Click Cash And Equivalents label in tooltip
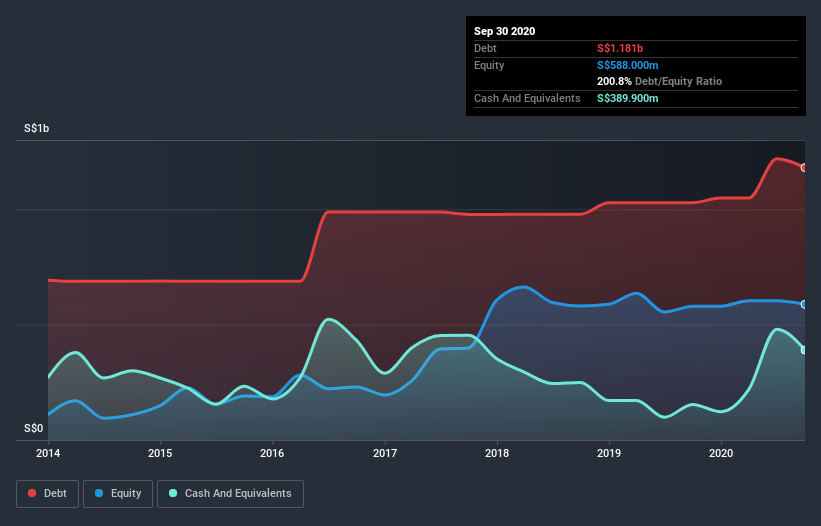This screenshot has height=526, width=821. point(527,98)
